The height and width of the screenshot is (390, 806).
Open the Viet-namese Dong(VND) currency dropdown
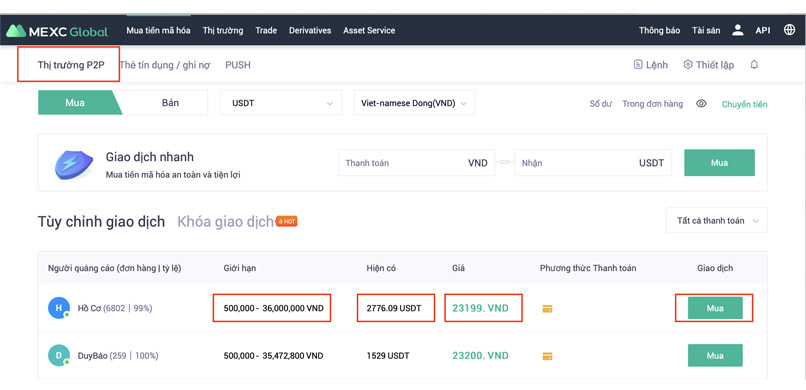[415, 103]
